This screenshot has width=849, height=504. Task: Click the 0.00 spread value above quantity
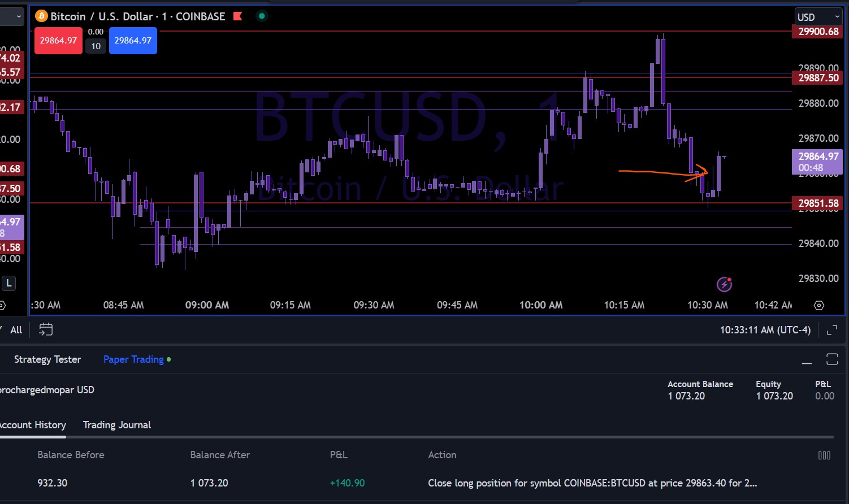coord(96,32)
